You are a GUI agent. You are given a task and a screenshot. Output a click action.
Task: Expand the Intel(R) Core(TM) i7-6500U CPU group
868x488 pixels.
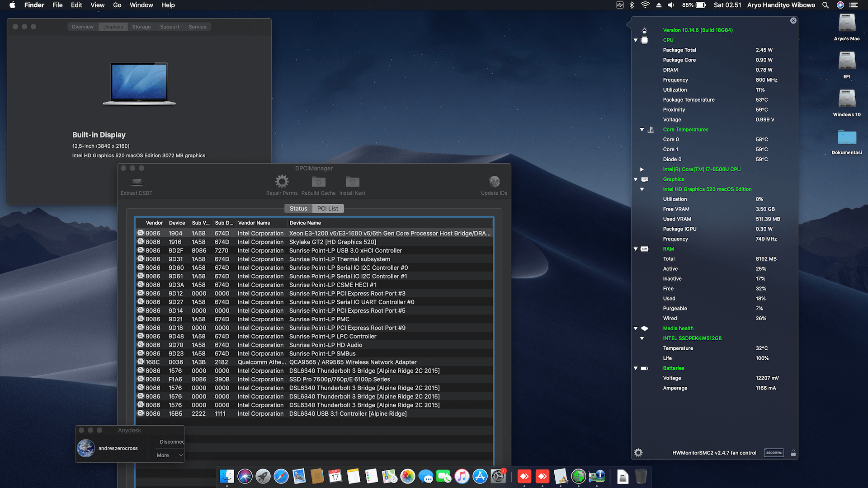pos(642,169)
